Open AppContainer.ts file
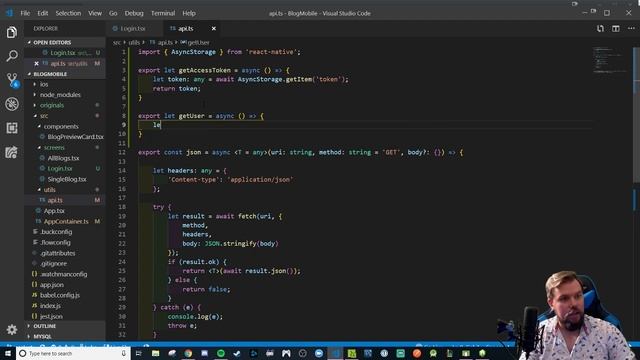This screenshot has width=640, height=360. point(66,221)
